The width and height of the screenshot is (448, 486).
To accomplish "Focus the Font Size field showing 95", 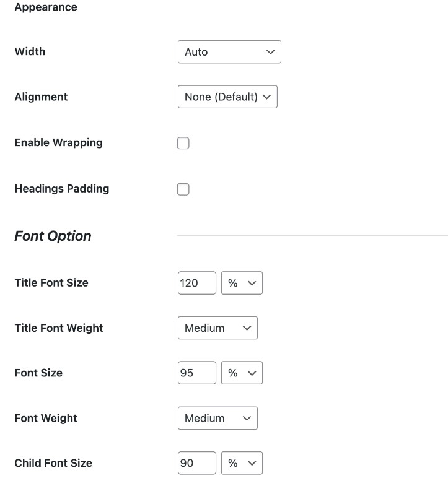I will pos(196,373).
